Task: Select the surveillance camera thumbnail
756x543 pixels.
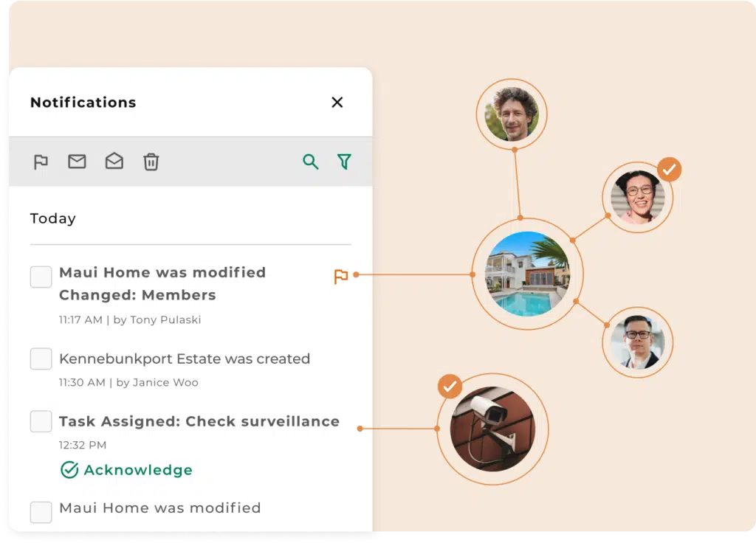Action: click(492, 429)
